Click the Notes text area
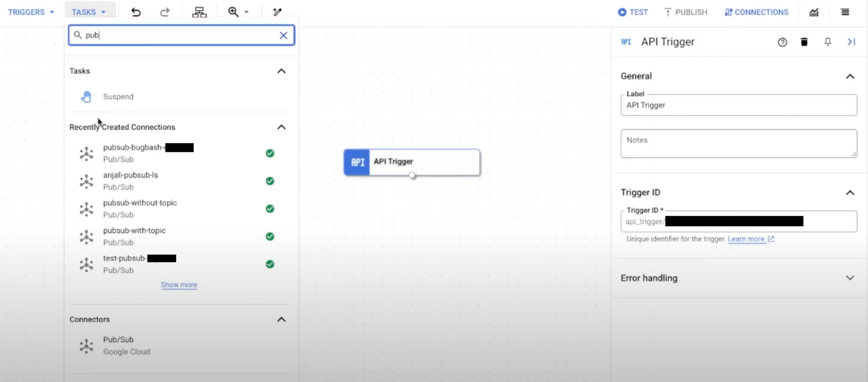The image size is (868, 382). tap(738, 143)
